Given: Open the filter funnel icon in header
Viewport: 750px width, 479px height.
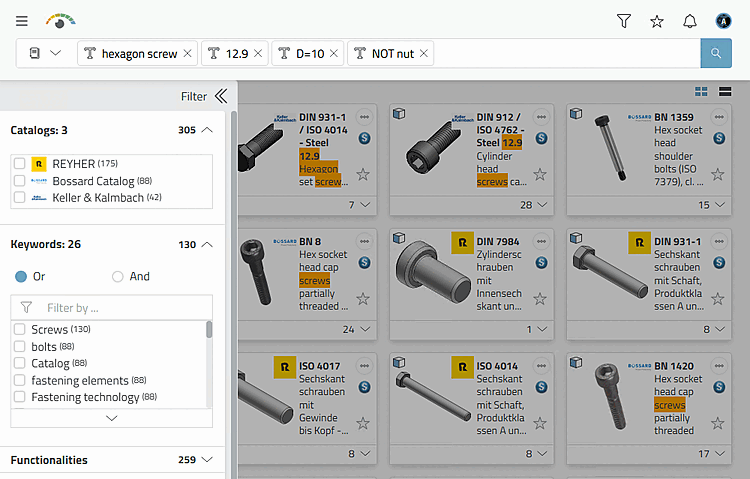Looking at the screenshot, I should click(624, 21).
